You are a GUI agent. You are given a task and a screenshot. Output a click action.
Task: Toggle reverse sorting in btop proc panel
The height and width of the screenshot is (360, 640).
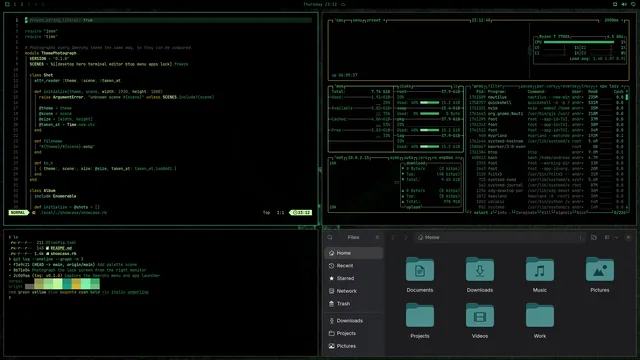pos(569,87)
